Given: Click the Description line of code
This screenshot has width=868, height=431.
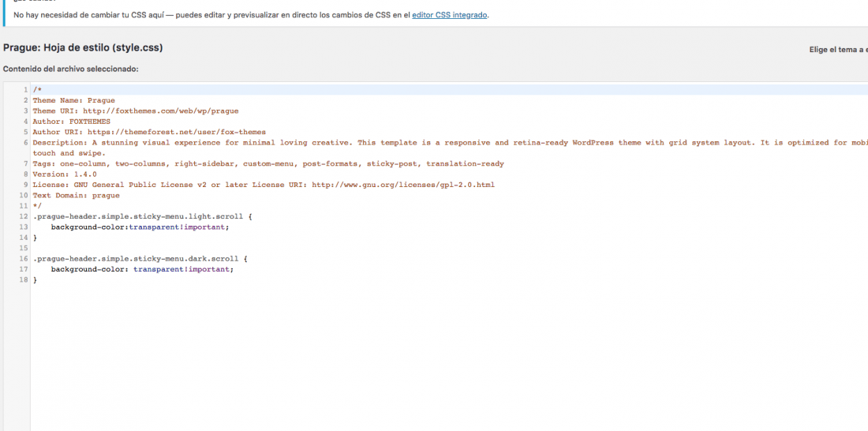Looking at the screenshot, I should [450, 142].
